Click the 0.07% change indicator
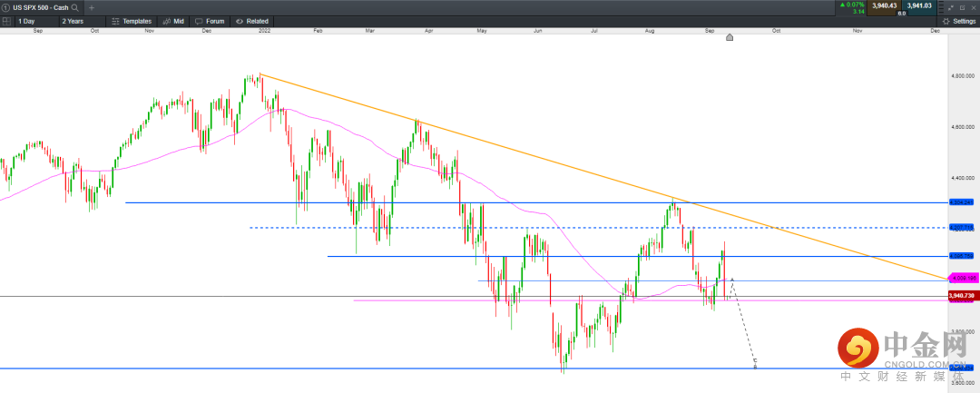 click(853, 5)
